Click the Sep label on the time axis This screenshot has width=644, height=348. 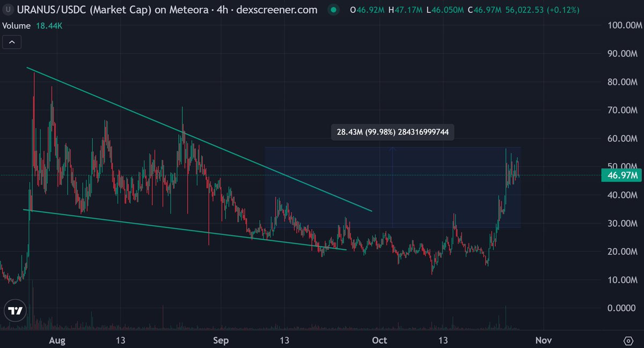pos(221,340)
